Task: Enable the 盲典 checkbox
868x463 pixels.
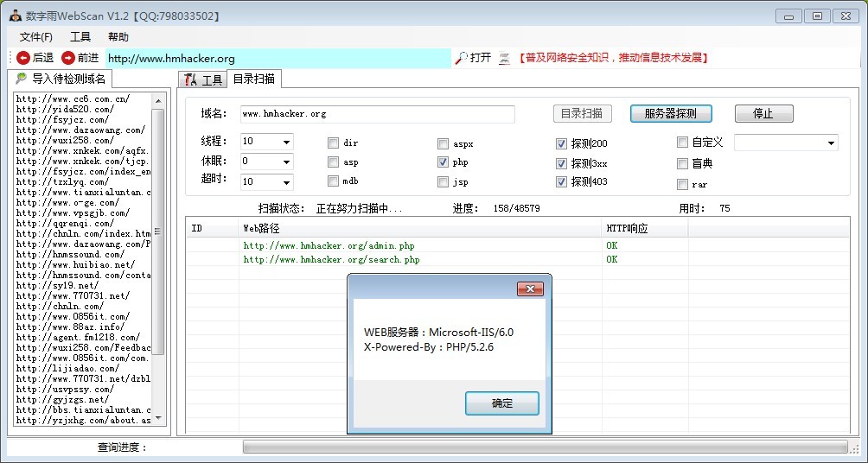Action: point(682,164)
